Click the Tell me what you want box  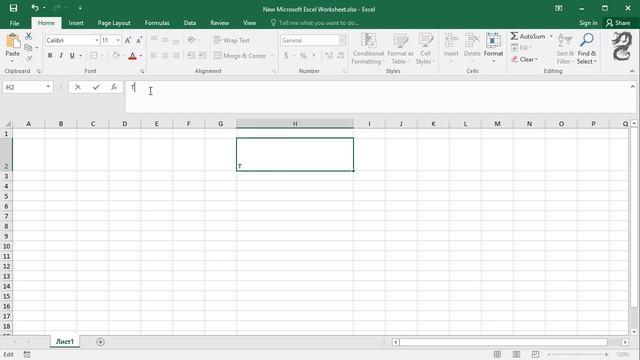pos(315,23)
